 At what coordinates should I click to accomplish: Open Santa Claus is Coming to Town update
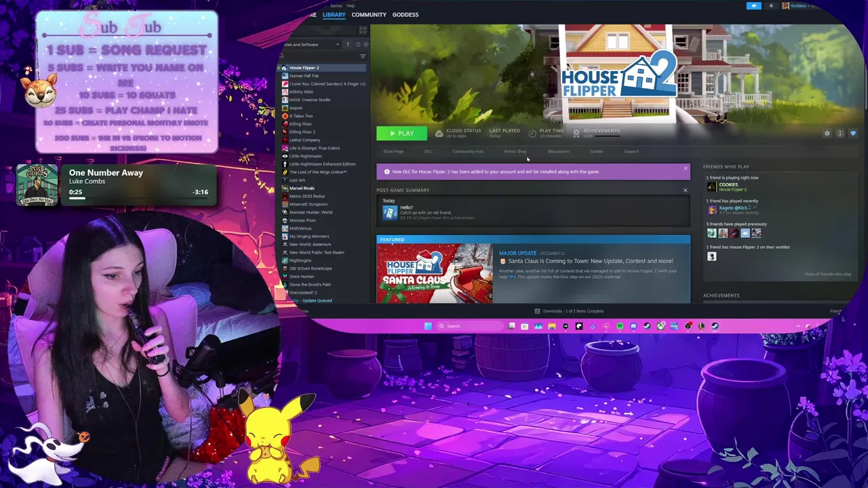[x=590, y=261]
